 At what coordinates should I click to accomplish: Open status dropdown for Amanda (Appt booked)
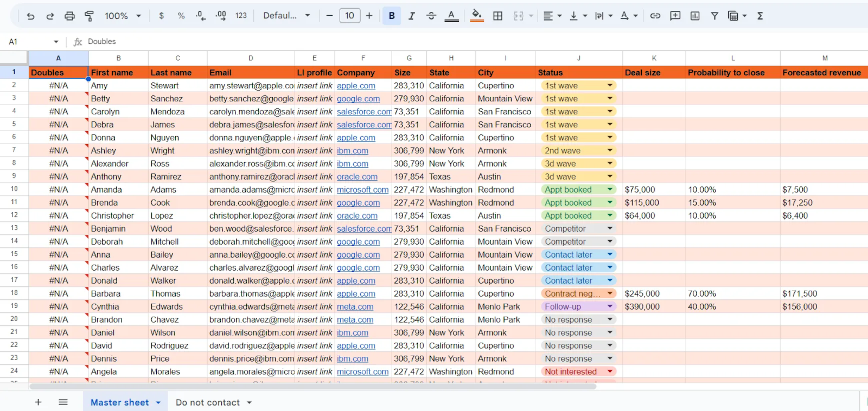610,190
